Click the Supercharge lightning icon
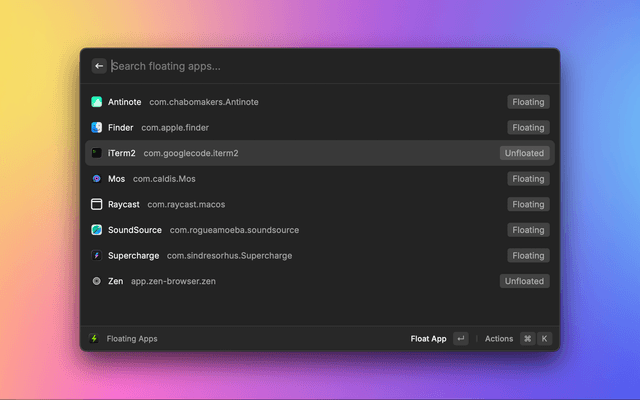The image size is (640, 400). pyautogui.click(x=96, y=256)
